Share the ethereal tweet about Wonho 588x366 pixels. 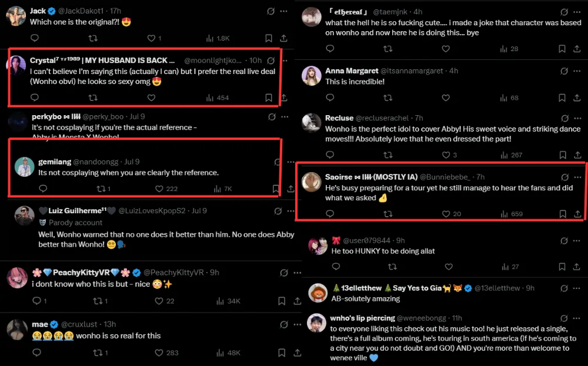[x=577, y=49]
